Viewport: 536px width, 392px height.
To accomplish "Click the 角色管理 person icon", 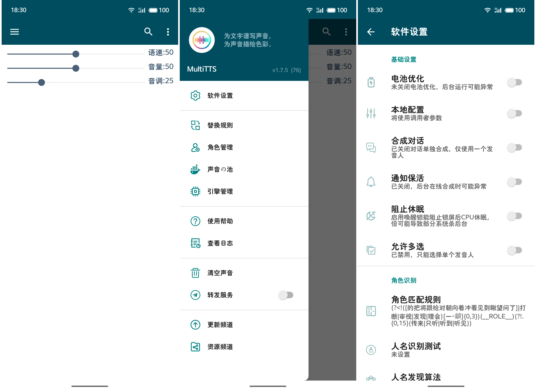I will coord(195,147).
